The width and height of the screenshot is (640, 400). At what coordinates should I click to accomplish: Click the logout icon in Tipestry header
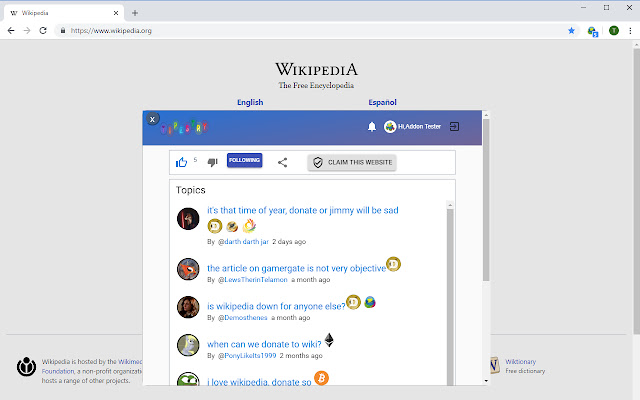454,127
